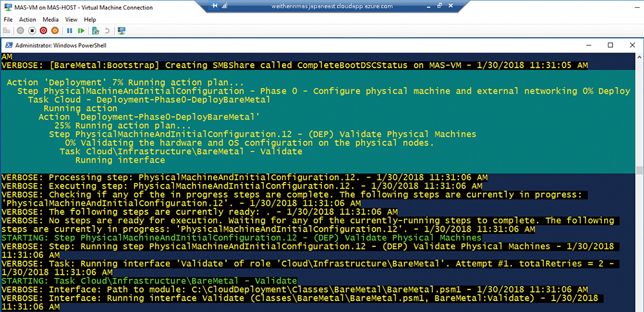Click the 'Administrator: Windows PowerShell' title text
This screenshot has height=312, width=644.
[x=61, y=46]
